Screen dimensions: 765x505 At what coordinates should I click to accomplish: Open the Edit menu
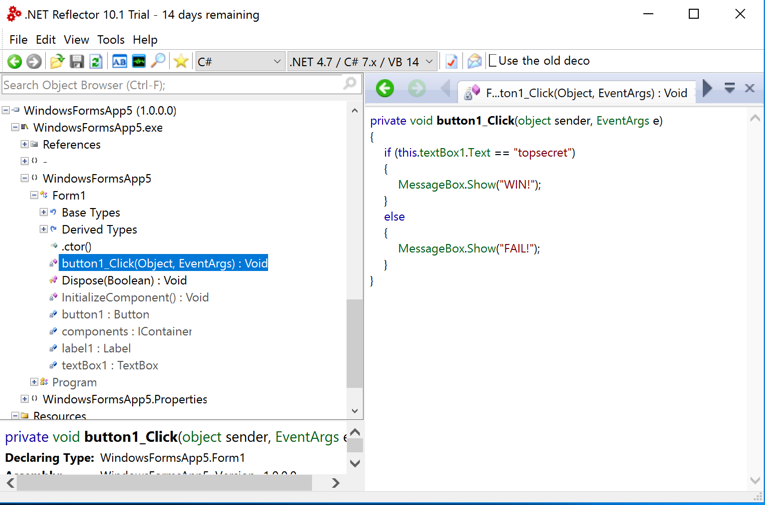pyautogui.click(x=46, y=40)
